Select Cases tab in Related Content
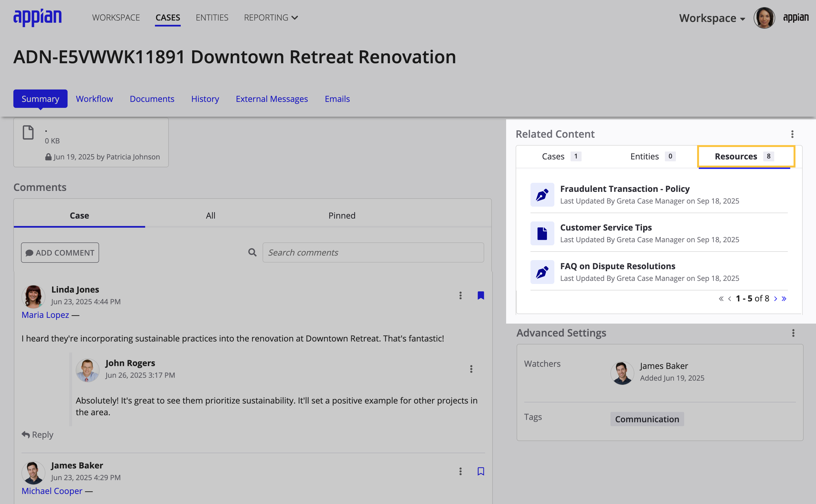Screen dimensions: 816x504 coord(562,156)
